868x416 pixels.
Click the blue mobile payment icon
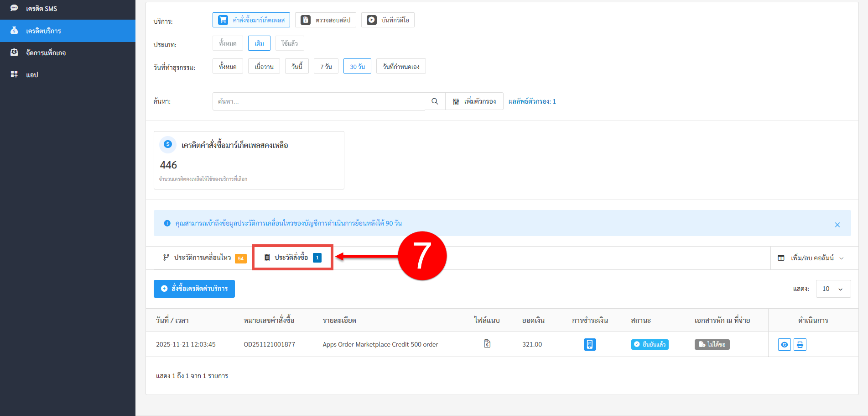point(589,344)
